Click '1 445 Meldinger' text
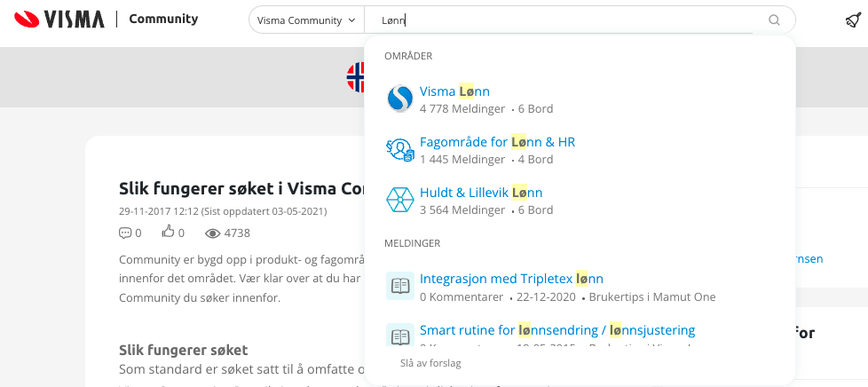 [x=462, y=160]
